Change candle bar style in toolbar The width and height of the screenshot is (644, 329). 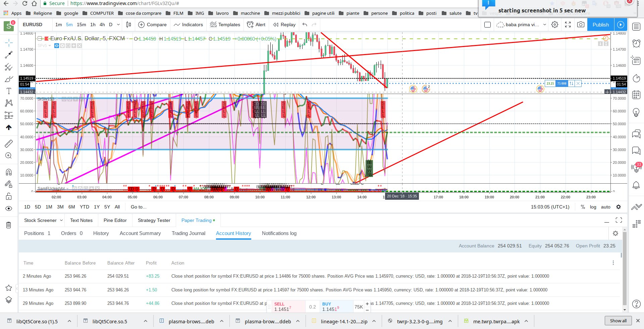[128, 25]
